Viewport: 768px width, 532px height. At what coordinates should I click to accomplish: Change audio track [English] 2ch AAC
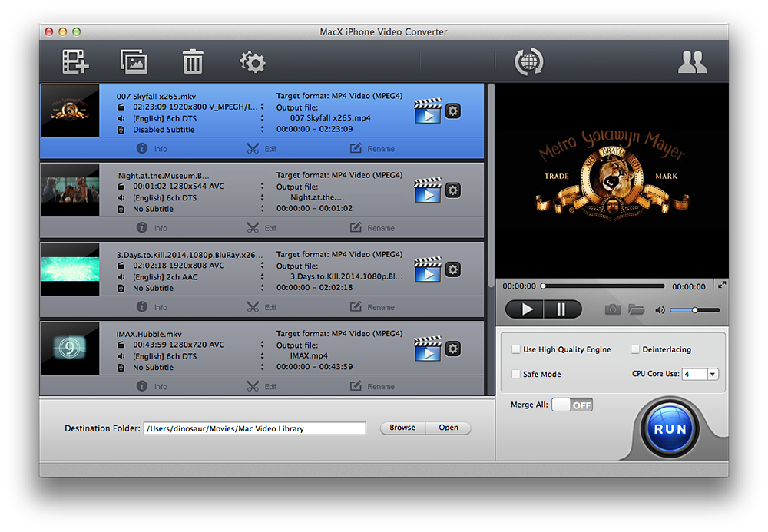coord(262,277)
